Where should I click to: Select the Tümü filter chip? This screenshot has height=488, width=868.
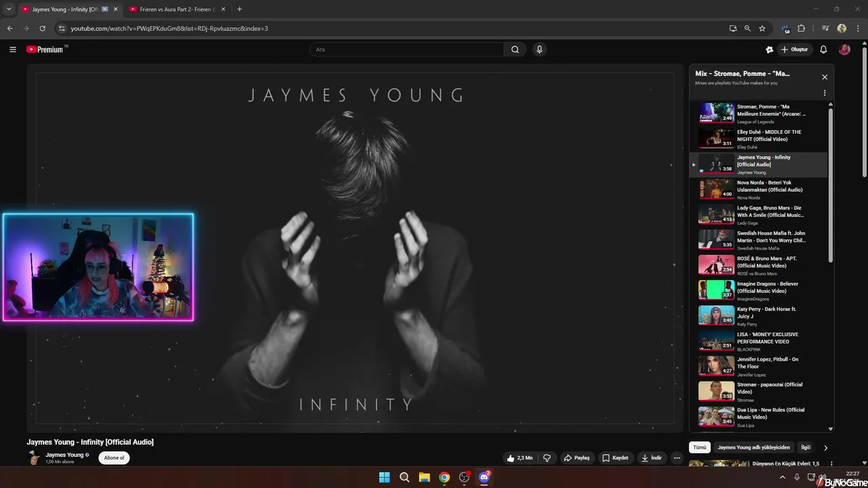[x=700, y=447]
